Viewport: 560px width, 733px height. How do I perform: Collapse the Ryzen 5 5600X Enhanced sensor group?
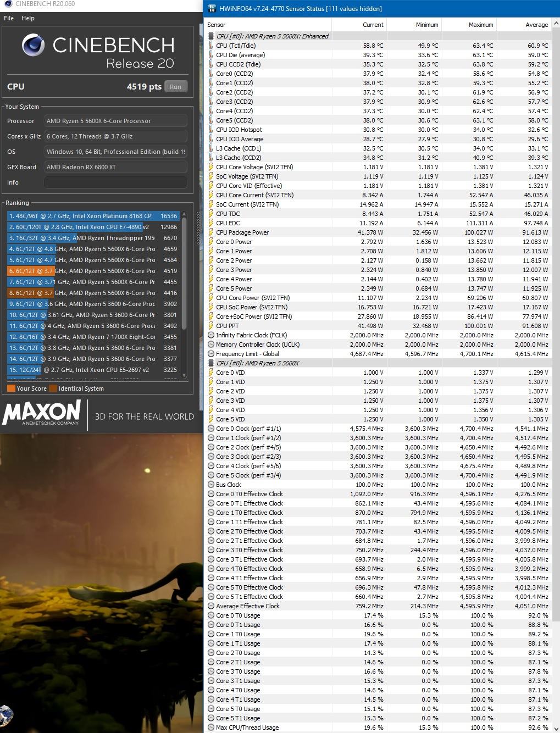click(211, 36)
